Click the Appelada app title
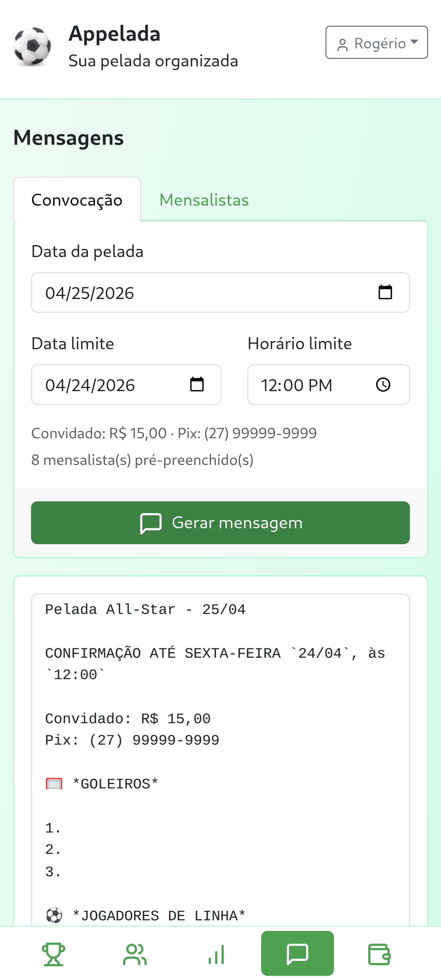This screenshot has width=441, height=980. tap(114, 33)
